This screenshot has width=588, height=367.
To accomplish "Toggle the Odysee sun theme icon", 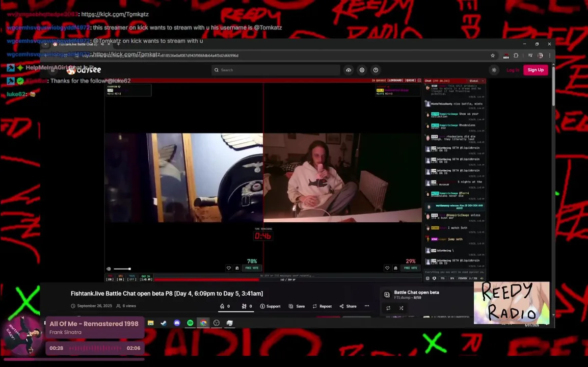I will (x=494, y=70).
